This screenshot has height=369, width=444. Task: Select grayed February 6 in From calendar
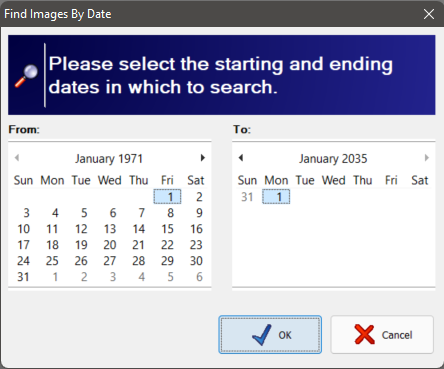click(199, 277)
